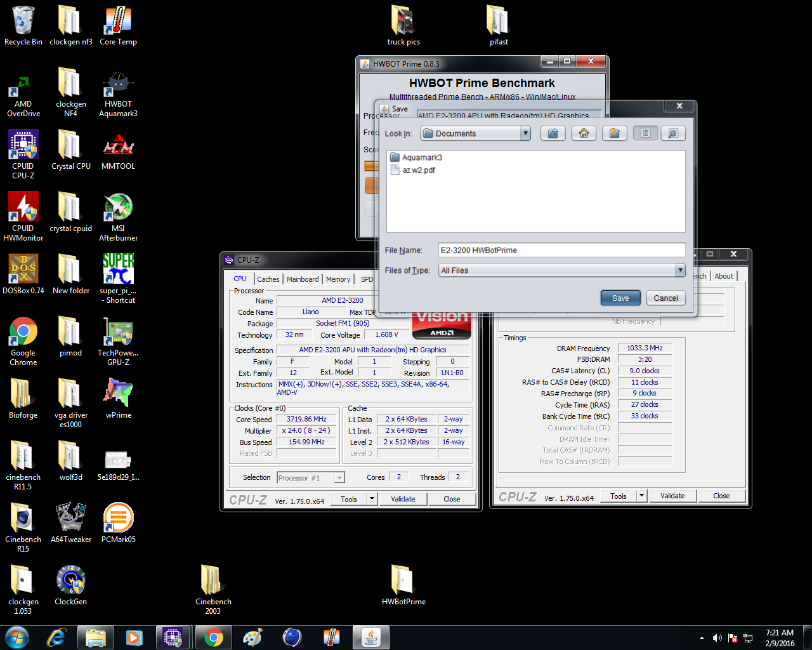Screen dimensions: 812x650
Task: Open the Memory tab in CPU-Z
Action: click(338, 279)
